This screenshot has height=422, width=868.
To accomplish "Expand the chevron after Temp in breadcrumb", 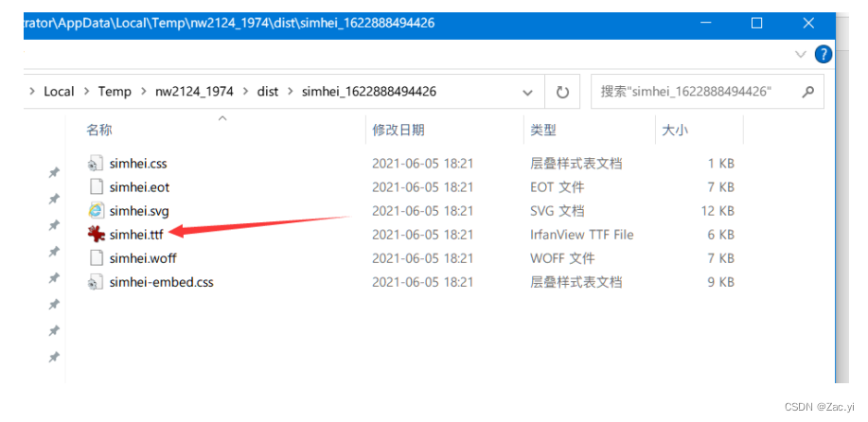I will tap(143, 92).
